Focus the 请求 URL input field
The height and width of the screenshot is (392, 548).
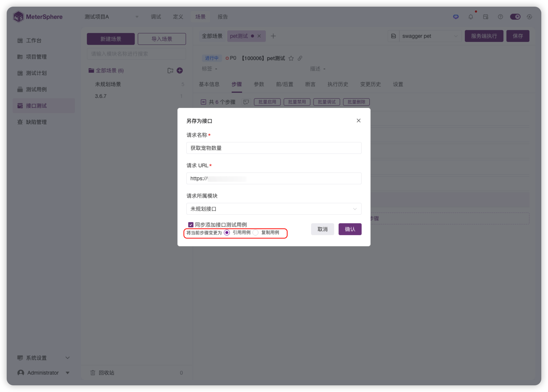(x=274, y=178)
